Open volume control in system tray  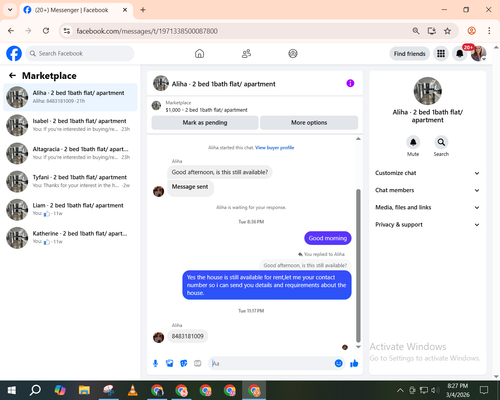coord(435,390)
